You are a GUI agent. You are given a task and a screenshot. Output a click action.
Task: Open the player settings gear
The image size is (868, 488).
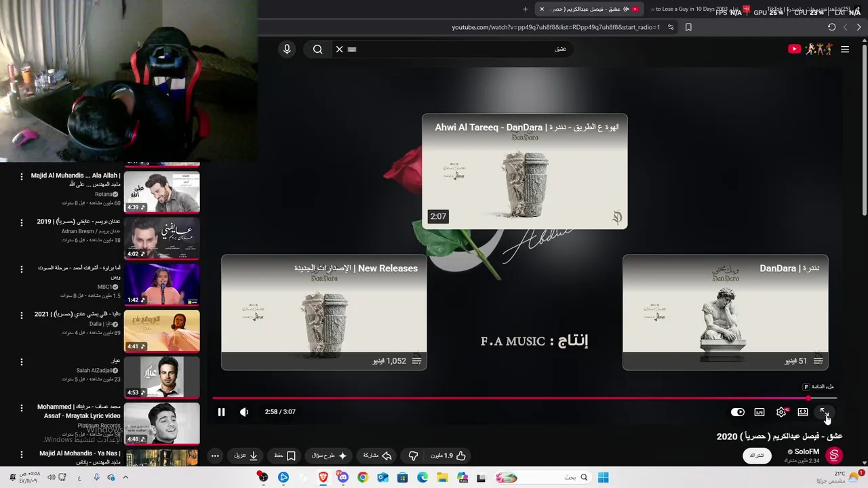pyautogui.click(x=781, y=412)
